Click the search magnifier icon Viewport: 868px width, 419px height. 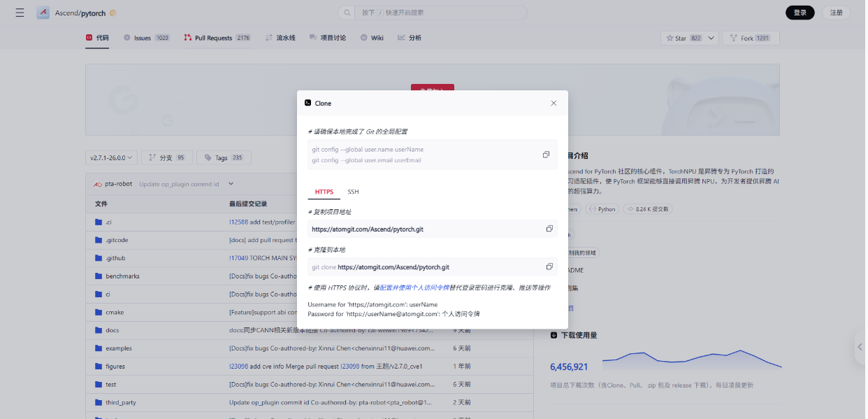[x=347, y=13]
